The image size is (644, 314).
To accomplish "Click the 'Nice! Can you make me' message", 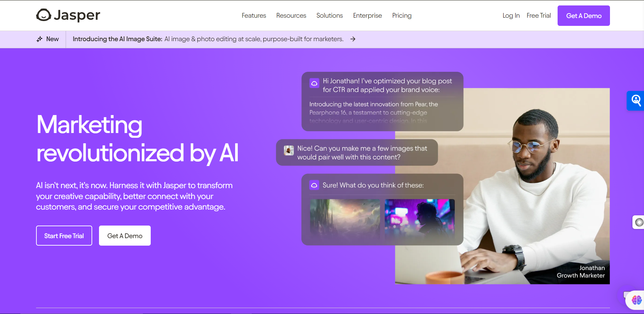I will [362, 153].
